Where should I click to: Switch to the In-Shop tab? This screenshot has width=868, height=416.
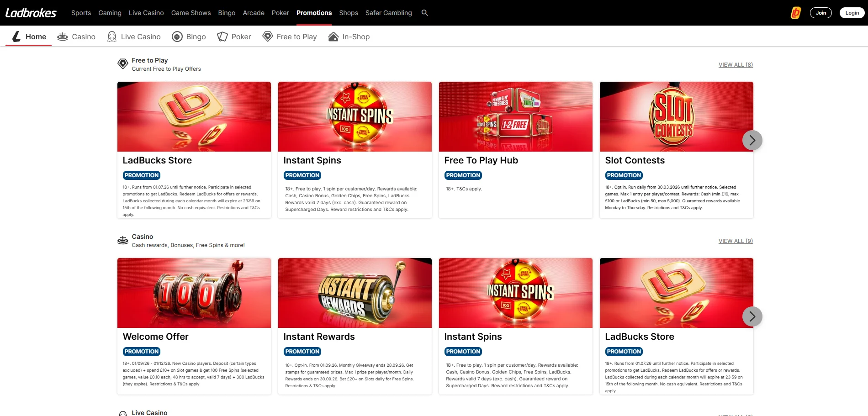(x=349, y=37)
